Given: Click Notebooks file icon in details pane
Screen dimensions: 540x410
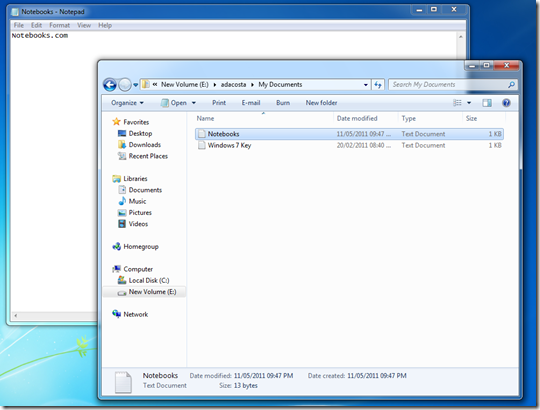Looking at the screenshot, I should pyautogui.click(x=123, y=382).
